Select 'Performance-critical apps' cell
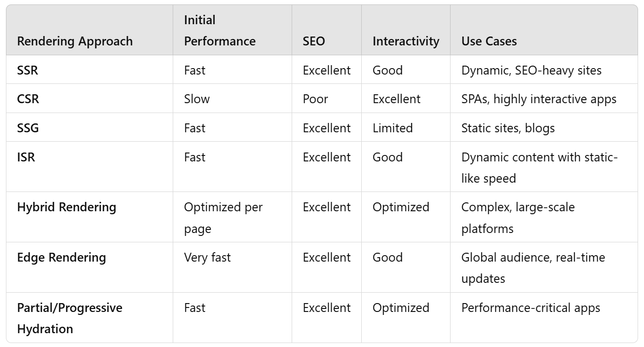644x347 pixels. pos(530,308)
